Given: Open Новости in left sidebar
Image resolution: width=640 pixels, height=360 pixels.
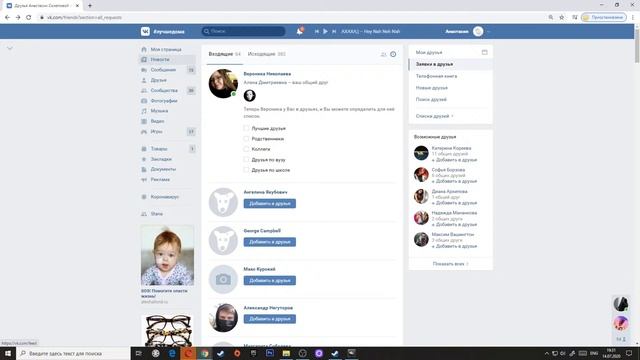Looking at the screenshot, I should pyautogui.click(x=167, y=60).
